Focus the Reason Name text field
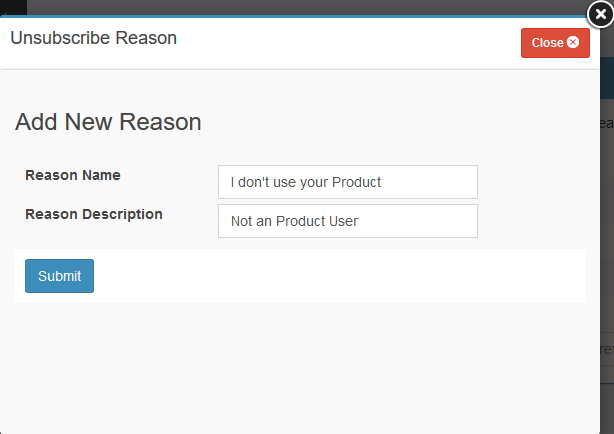Viewport: 614px width, 434px height. (x=347, y=182)
